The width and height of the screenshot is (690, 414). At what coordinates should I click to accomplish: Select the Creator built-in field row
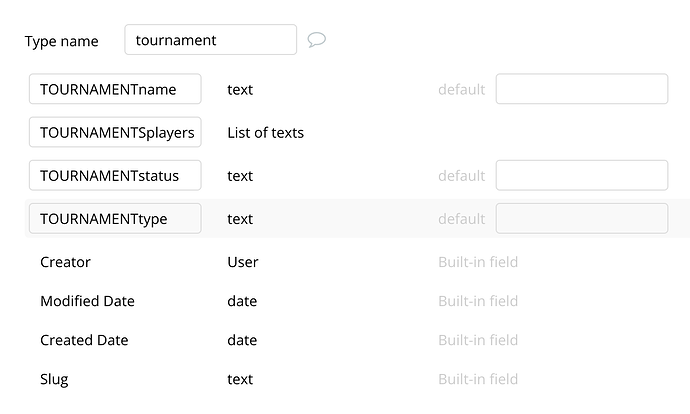click(66, 262)
